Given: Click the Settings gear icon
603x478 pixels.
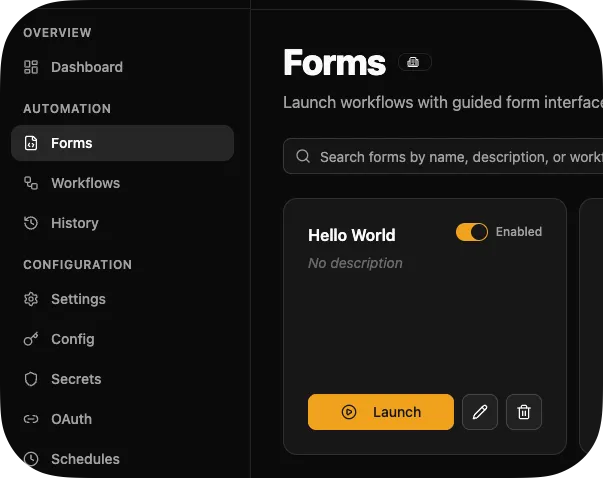Looking at the screenshot, I should pyautogui.click(x=31, y=299).
